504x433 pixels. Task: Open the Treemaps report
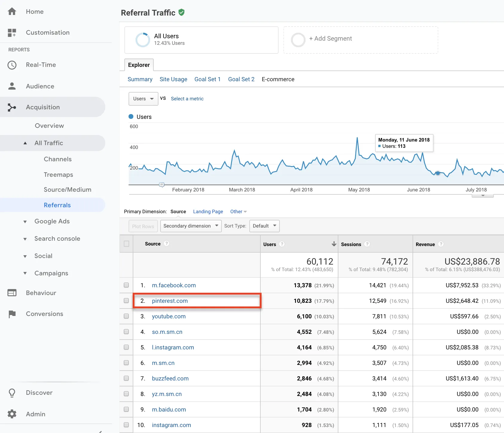(x=58, y=175)
